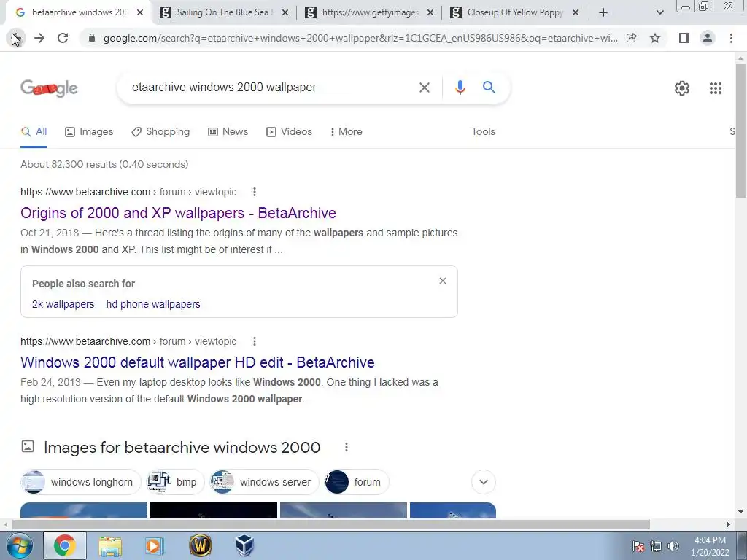This screenshot has height=560, width=747.
Task: Select the windows longhorn image chip
Action: point(80,482)
